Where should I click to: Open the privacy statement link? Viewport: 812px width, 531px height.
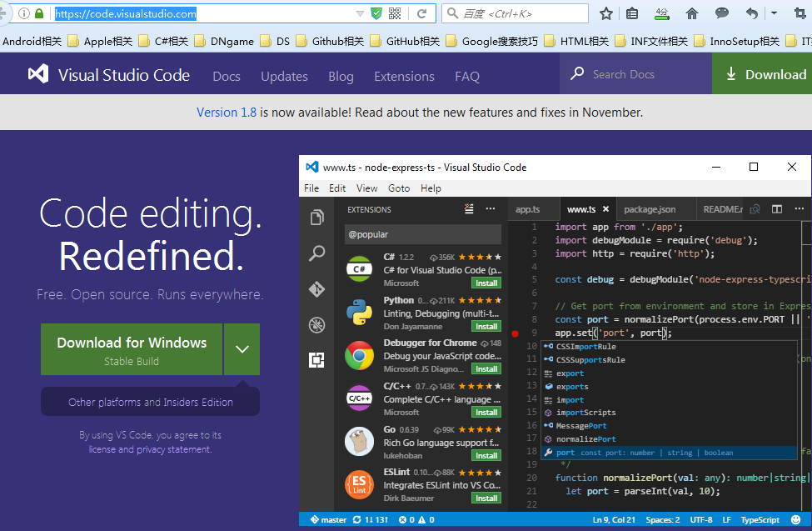coord(174,449)
